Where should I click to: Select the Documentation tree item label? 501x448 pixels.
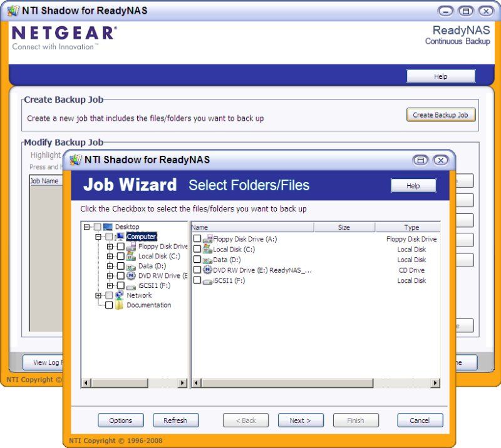pyautogui.click(x=149, y=305)
